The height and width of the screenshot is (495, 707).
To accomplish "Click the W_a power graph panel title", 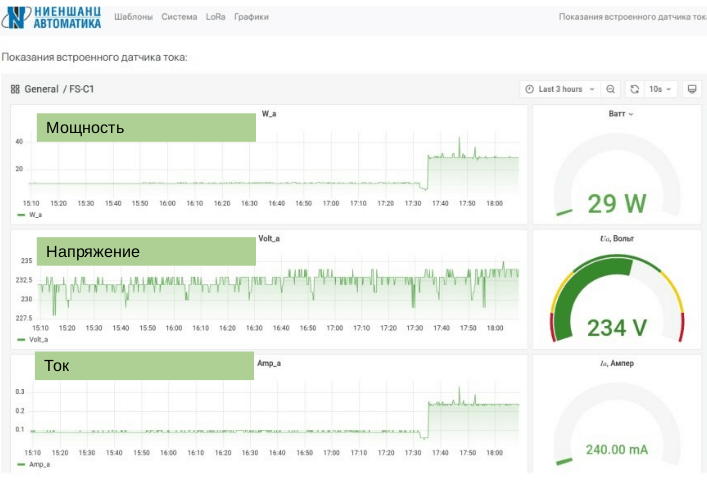I will point(269,114).
